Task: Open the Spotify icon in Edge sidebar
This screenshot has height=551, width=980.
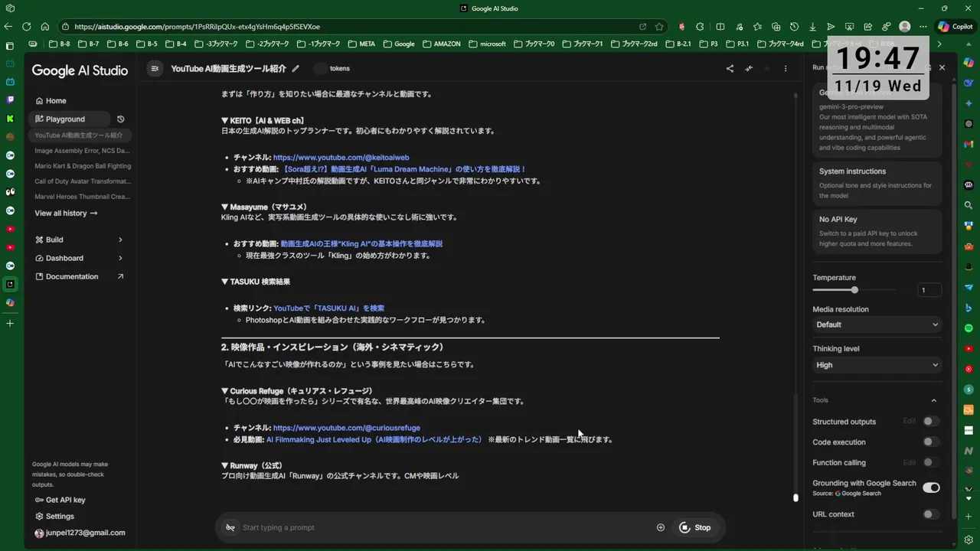Action: tap(969, 328)
